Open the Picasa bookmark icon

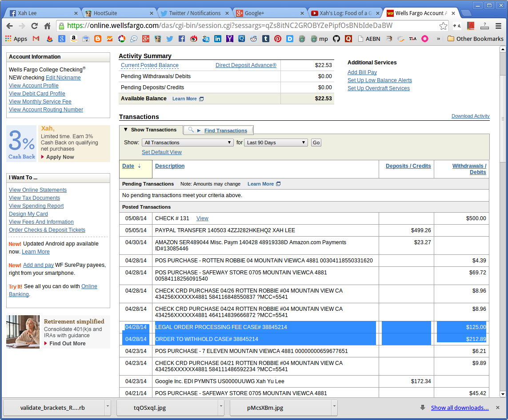pos(121,39)
